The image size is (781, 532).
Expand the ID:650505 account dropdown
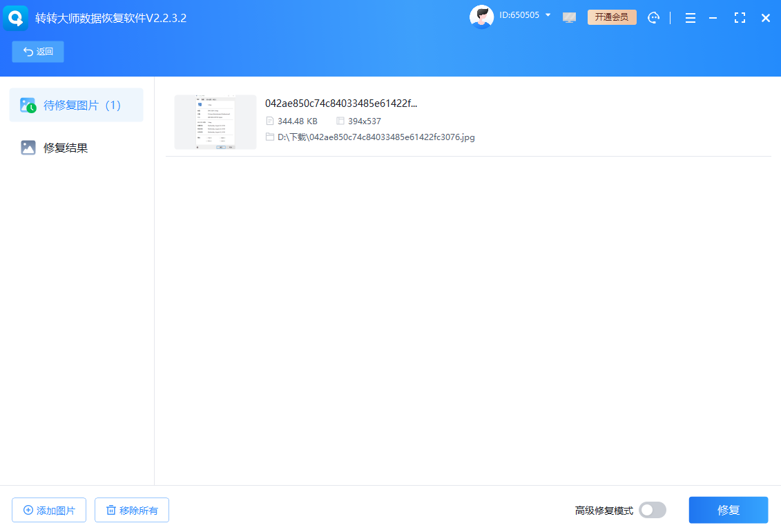(x=548, y=14)
